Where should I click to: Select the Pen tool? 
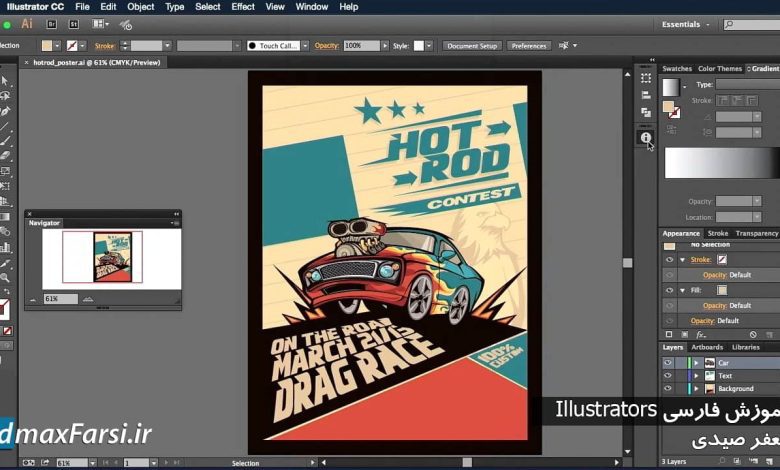5,111
